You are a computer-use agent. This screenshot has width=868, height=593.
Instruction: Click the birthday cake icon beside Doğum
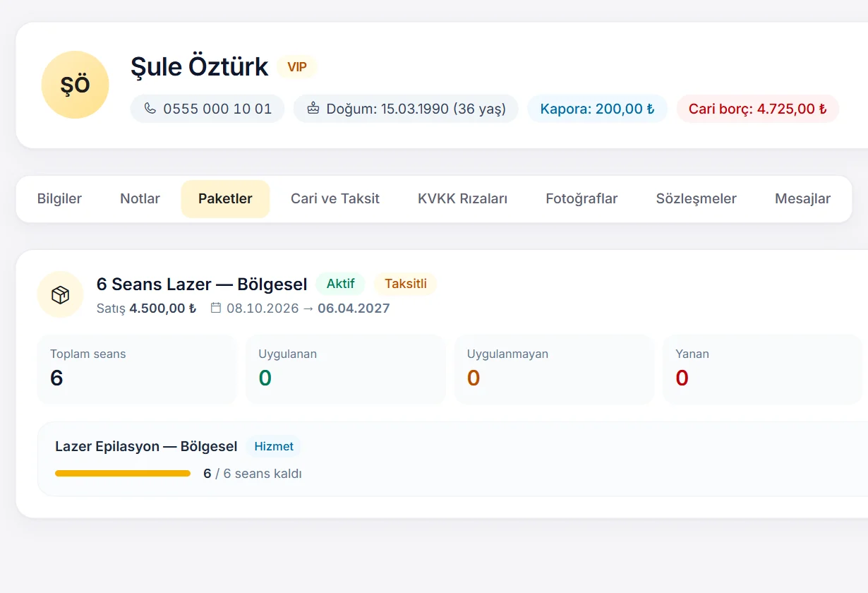click(313, 109)
